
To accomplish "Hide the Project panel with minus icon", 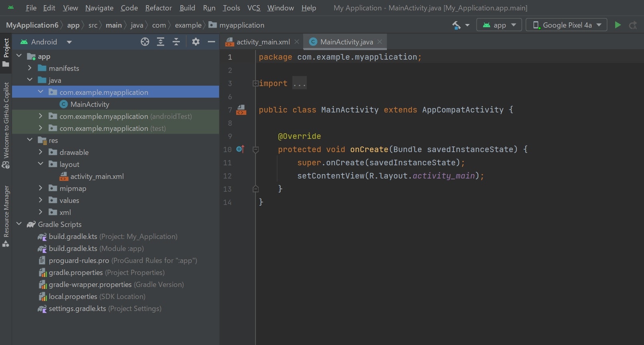I will [x=211, y=42].
